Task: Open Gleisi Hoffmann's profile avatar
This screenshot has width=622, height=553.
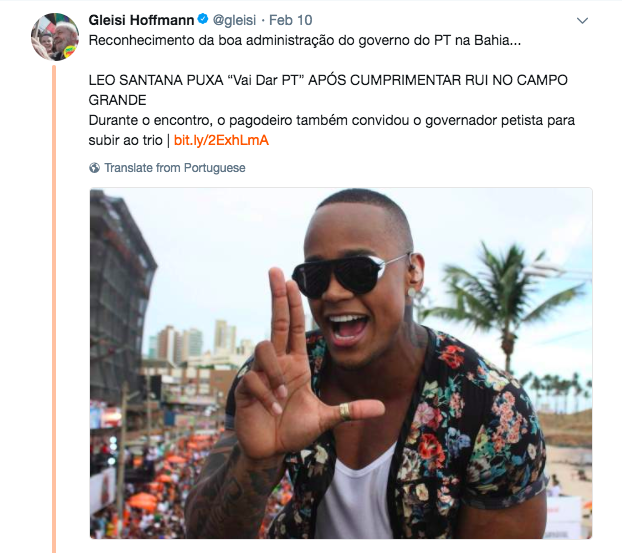Action: (x=55, y=36)
